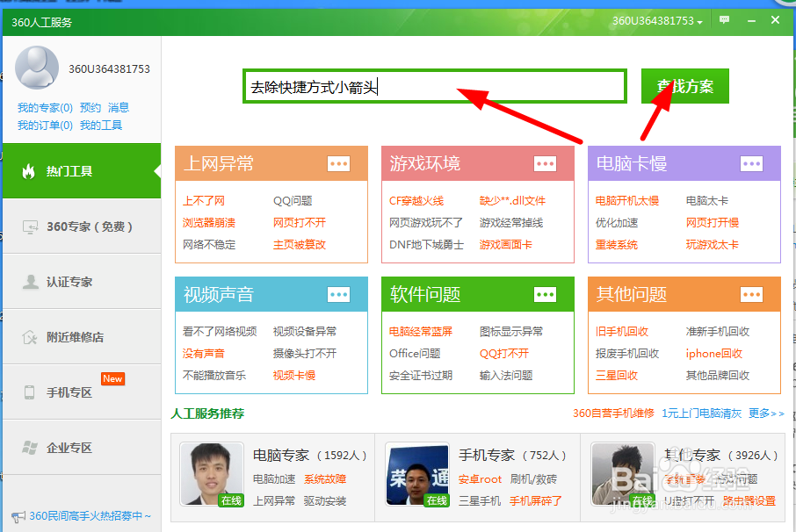The height and width of the screenshot is (532, 796).
Task: Open the 网页打不开 link
Action: (300, 223)
